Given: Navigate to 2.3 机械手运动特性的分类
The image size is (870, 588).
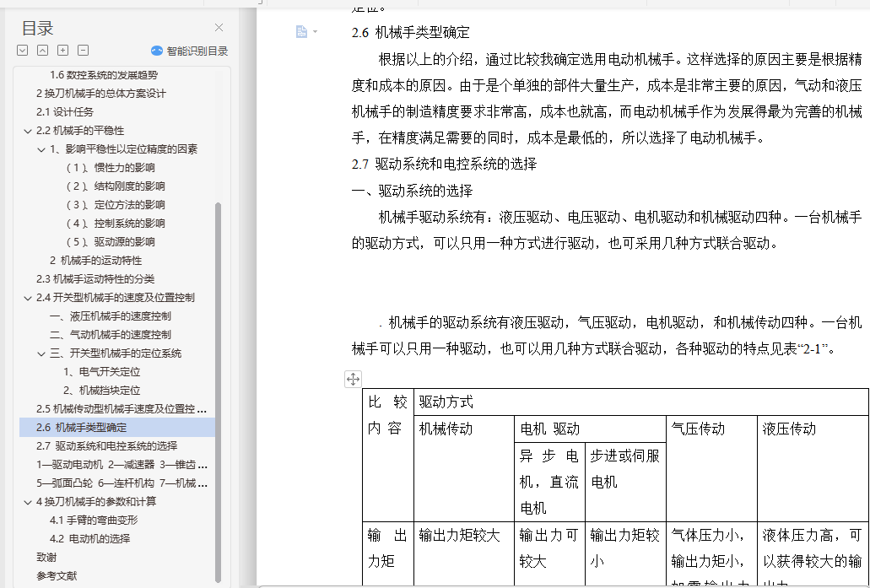Looking at the screenshot, I should [x=95, y=279].
